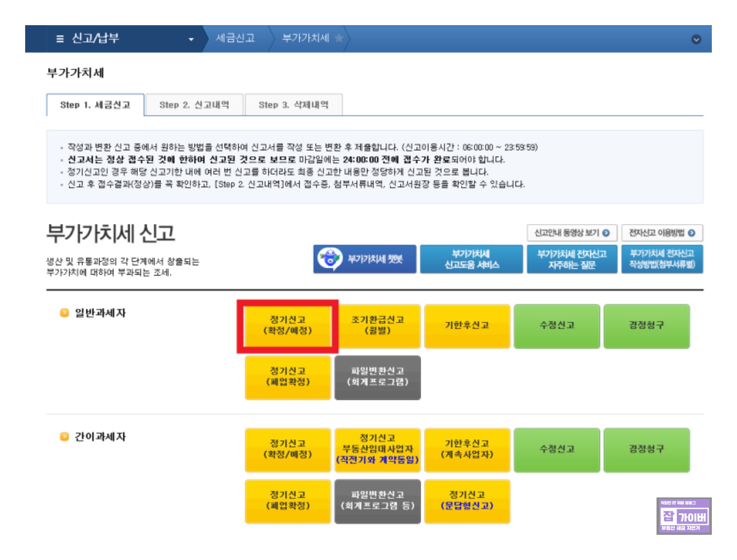737x560 pixels.
Task: Select the Step 1. 세금신고 tab
Action: [x=95, y=105]
